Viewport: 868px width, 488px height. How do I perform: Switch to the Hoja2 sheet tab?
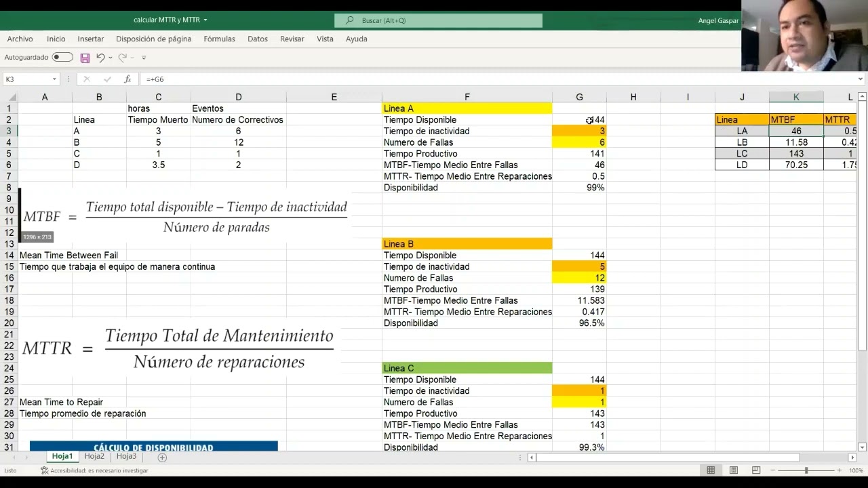(x=94, y=457)
